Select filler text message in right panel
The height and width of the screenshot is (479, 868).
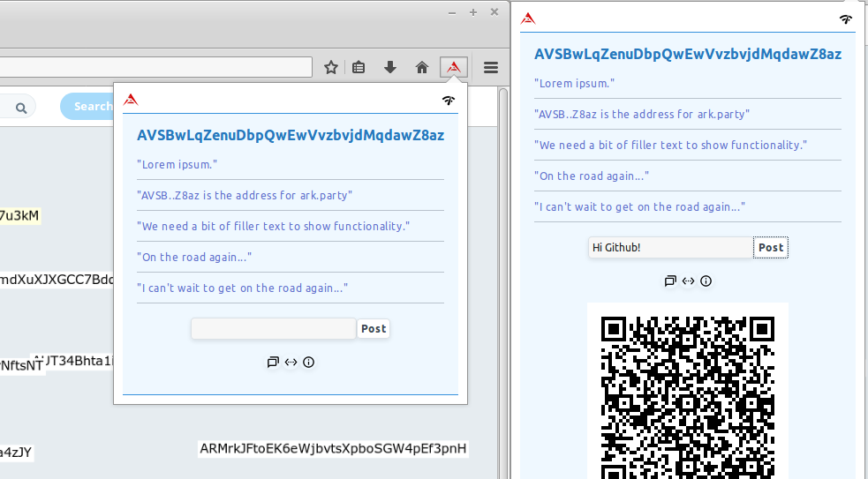(671, 146)
